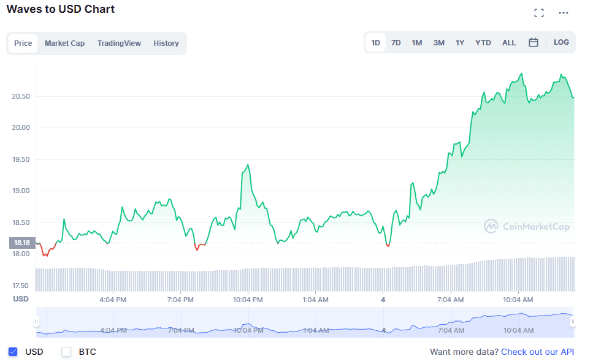
Task: Open the fullscreen chart view icon
Action: click(x=539, y=12)
